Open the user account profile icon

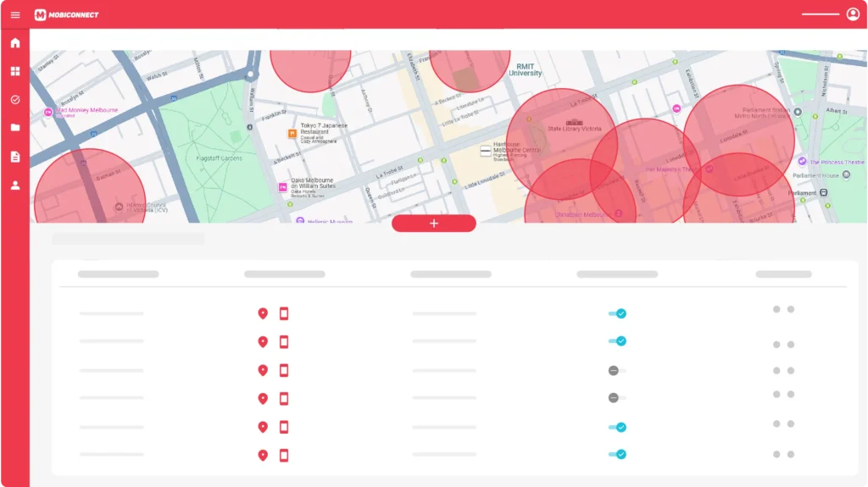[853, 14]
